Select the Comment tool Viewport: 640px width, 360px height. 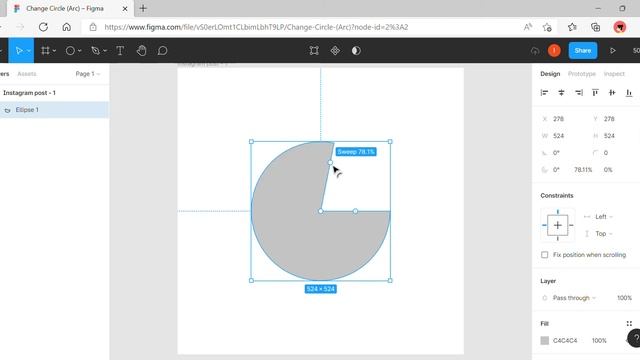point(162,51)
